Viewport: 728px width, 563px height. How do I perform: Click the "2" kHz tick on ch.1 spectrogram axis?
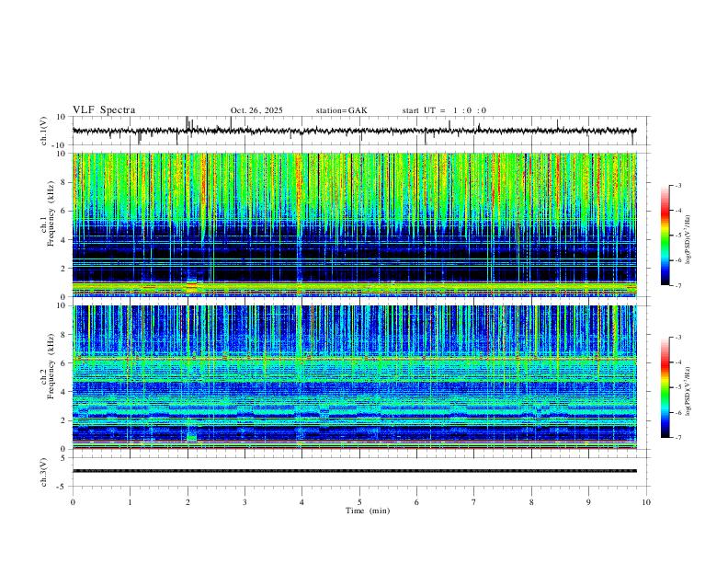click(64, 268)
